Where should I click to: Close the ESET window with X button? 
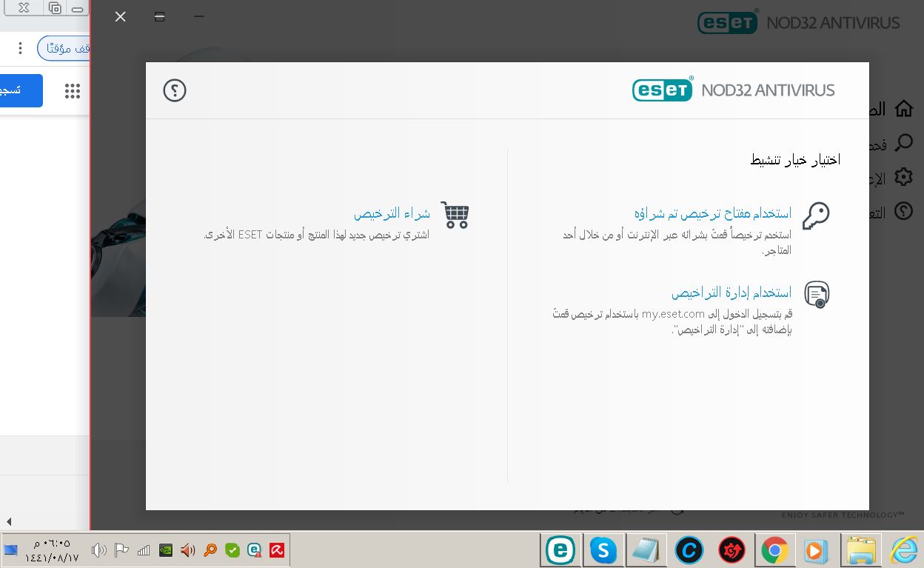point(121,16)
